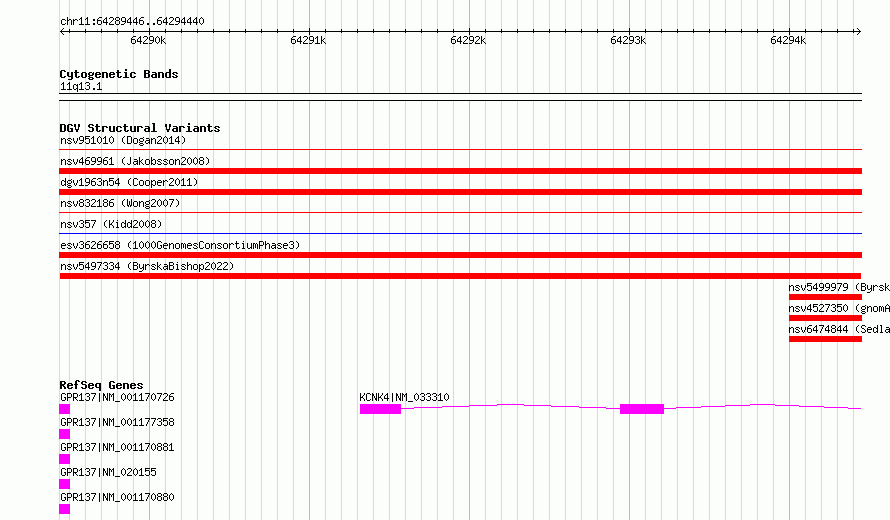The width and height of the screenshot is (890, 520).
Task: Open variant dgv1963n54 (Cooper2011) label
Action: click(129, 182)
